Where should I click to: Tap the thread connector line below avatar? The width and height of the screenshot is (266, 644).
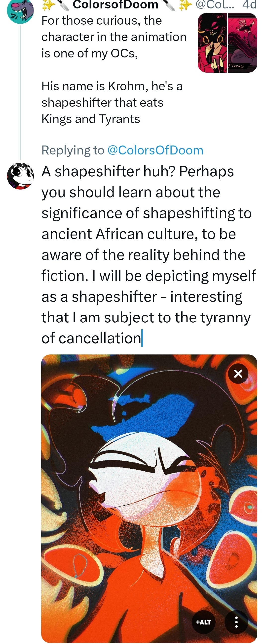(20, 93)
